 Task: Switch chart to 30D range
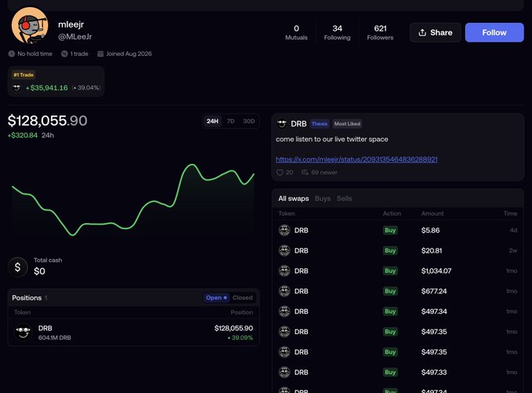coord(248,122)
